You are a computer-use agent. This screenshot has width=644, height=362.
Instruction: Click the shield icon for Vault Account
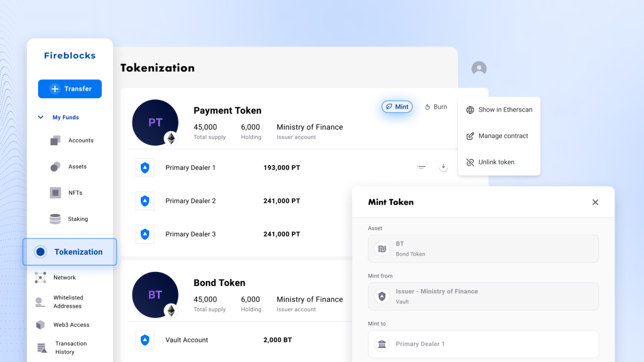pyautogui.click(x=145, y=340)
